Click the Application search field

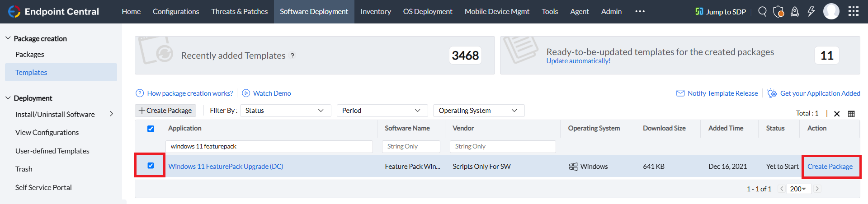coord(269,146)
